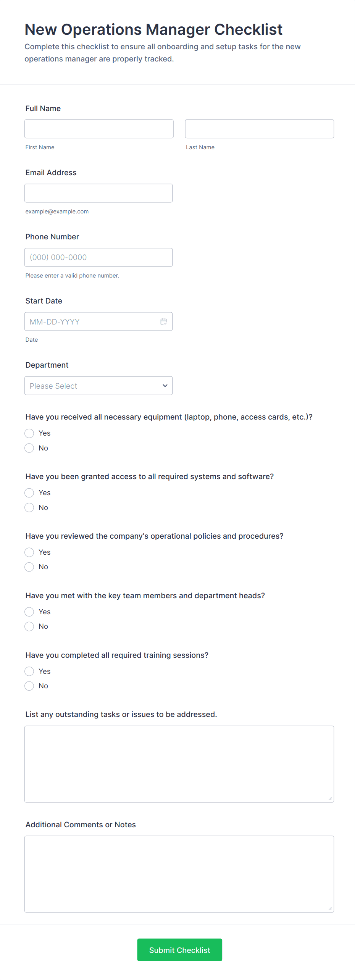355x980 pixels.
Task: Click the Email Address input field
Action: click(98, 193)
